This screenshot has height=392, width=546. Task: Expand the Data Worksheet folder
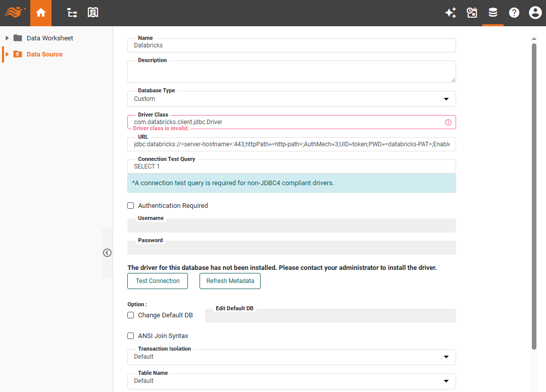(x=7, y=38)
